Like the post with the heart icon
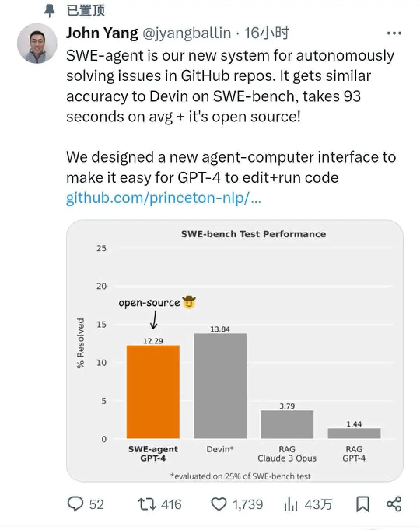Viewport: 420px width, 530px height. pos(219,504)
